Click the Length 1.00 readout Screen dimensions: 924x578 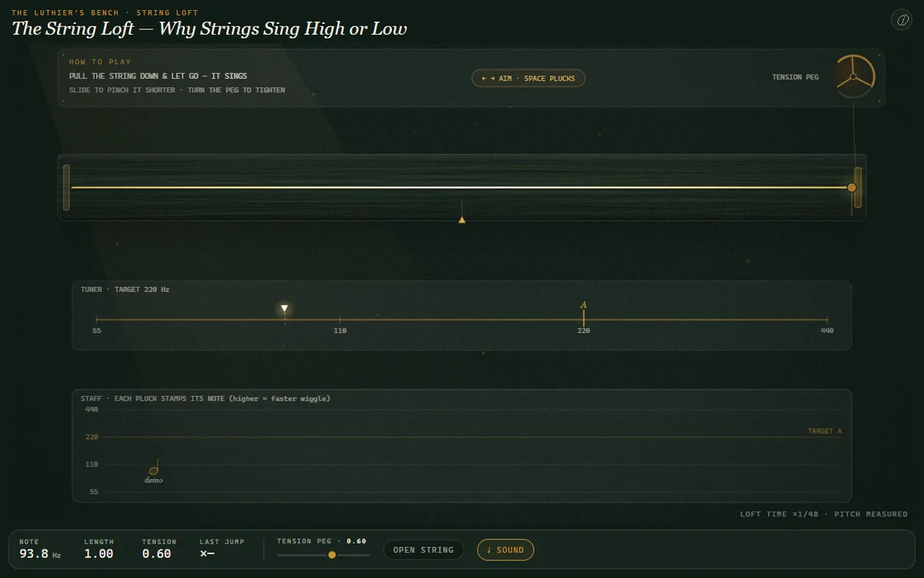point(99,549)
